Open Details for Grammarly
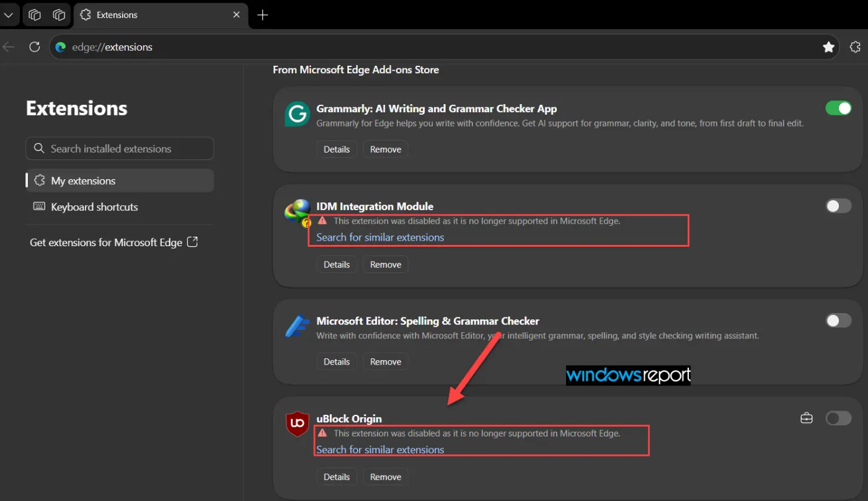The width and height of the screenshot is (868, 501). 337,149
